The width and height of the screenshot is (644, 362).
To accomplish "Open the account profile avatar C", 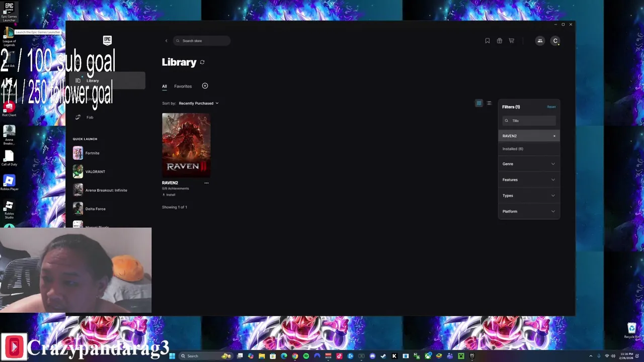I will point(555,41).
